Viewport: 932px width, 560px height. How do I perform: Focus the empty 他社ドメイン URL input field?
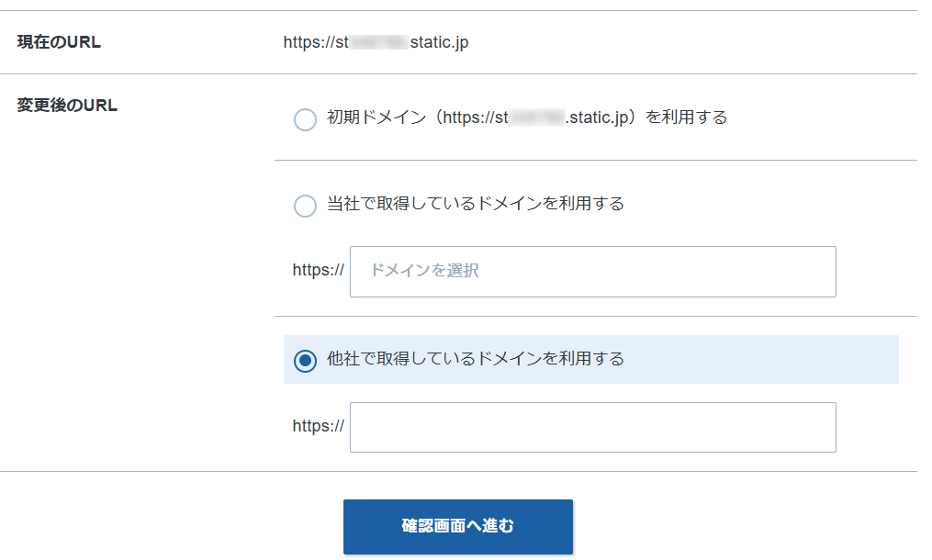tap(592, 427)
